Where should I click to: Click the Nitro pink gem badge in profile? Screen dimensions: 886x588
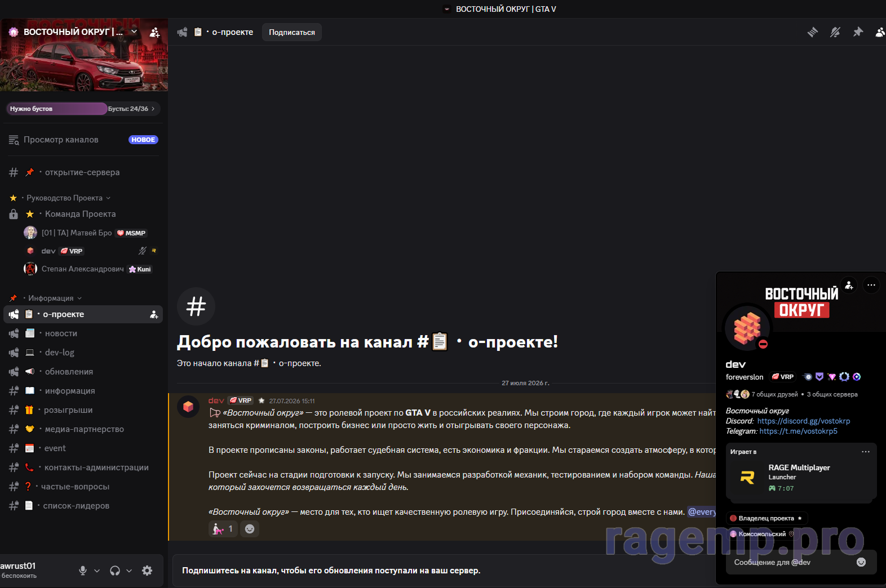click(x=832, y=377)
